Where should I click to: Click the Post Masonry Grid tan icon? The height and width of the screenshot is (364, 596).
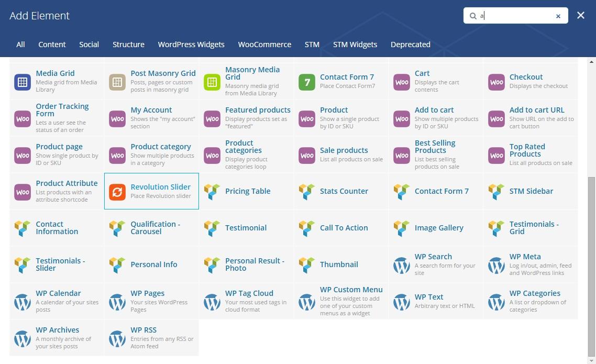pos(117,82)
